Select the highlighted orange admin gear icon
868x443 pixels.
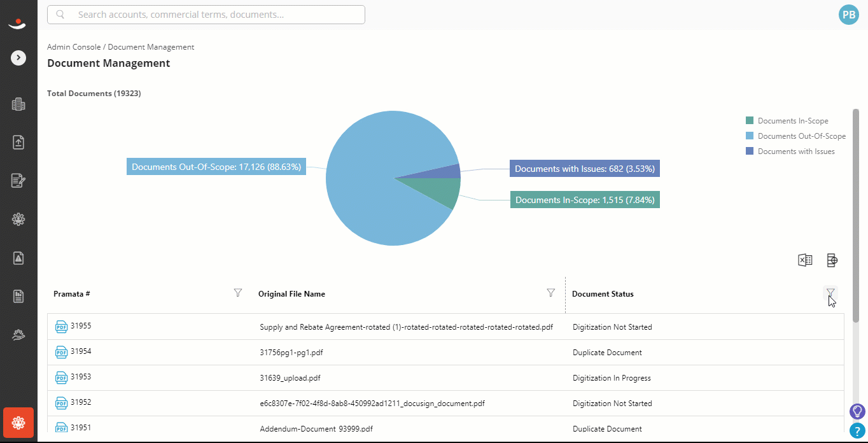tap(18, 423)
